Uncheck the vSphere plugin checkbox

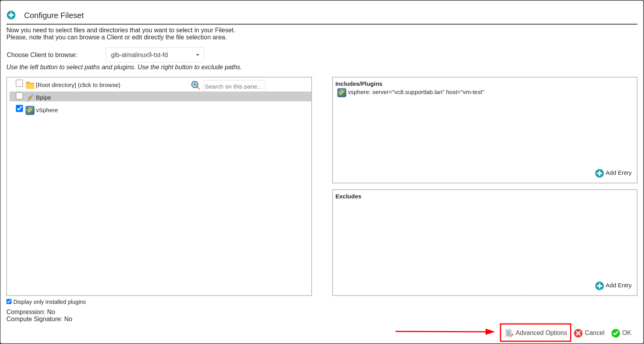[x=19, y=109]
